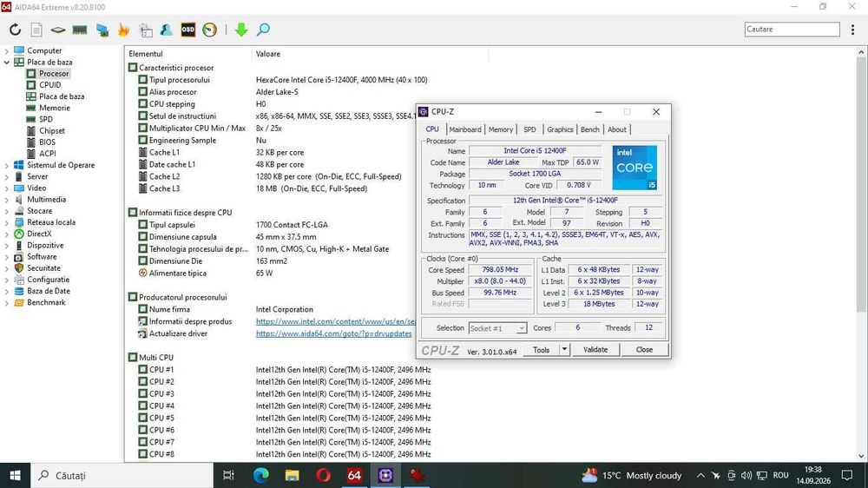Expand the Video tree node
868x488 pixels.
click(7, 188)
